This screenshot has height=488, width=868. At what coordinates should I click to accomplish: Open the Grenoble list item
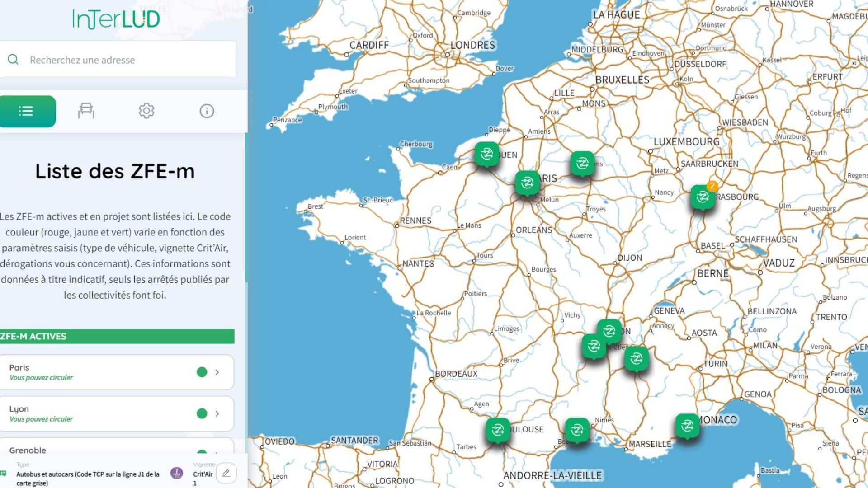point(28,450)
